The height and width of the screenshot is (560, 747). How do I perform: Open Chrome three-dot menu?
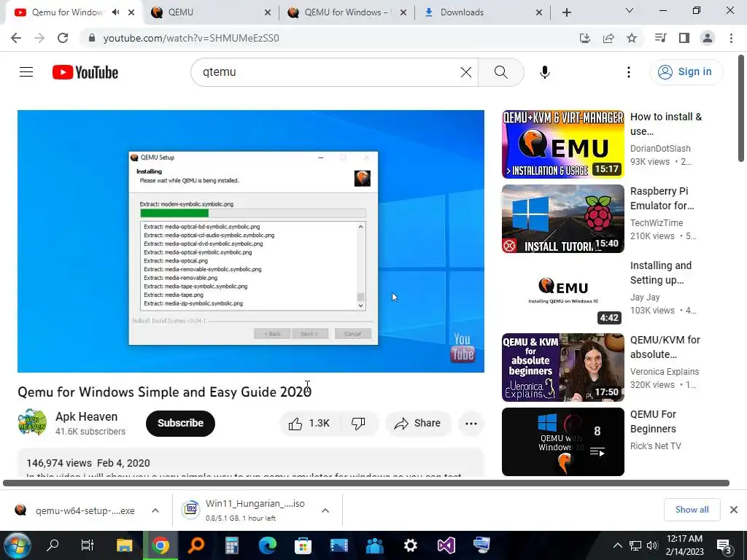pyautogui.click(x=731, y=38)
